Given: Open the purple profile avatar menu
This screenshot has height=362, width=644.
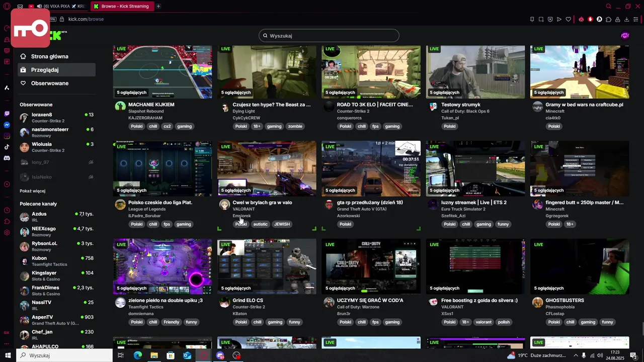Looking at the screenshot, I should [x=625, y=36].
